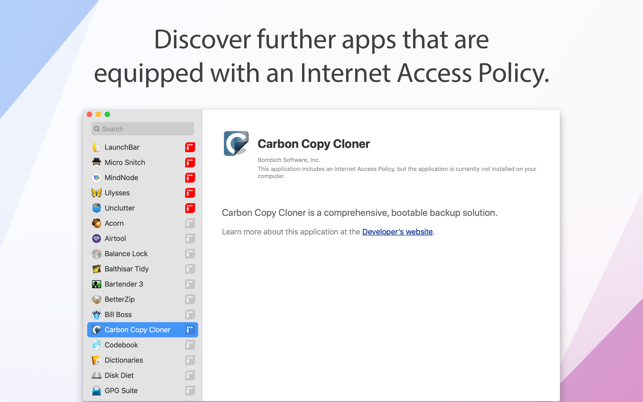Select Disk Diet in the app list

142,375
